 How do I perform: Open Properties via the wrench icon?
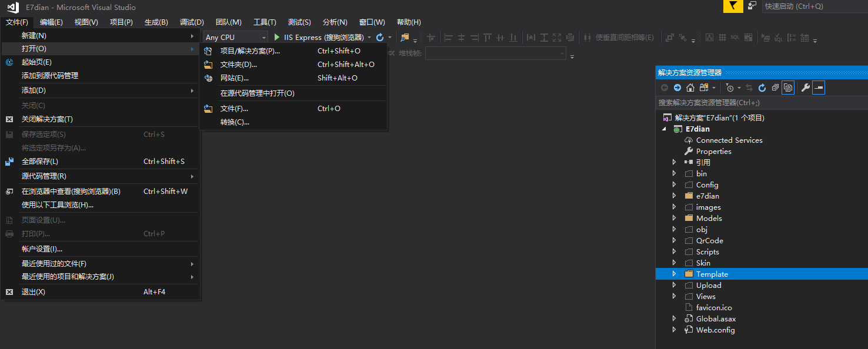(x=806, y=88)
